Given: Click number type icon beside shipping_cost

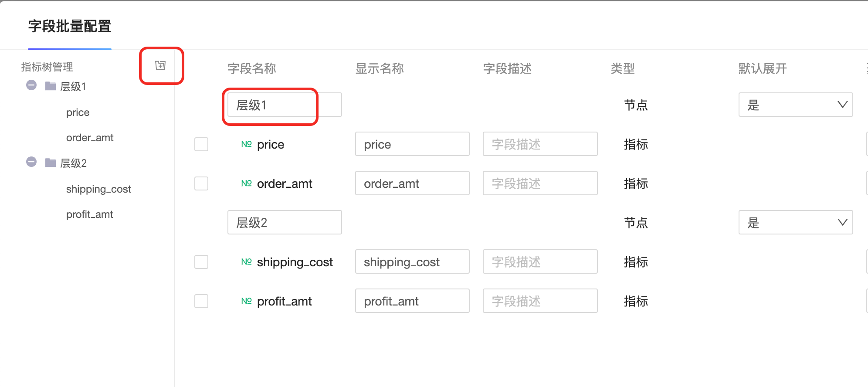Looking at the screenshot, I should pyautogui.click(x=246, y=262).
